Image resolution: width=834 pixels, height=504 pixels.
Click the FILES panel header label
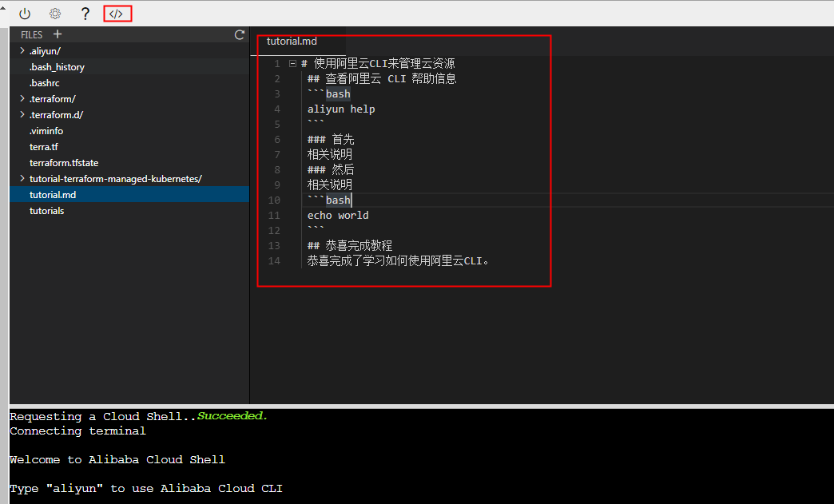pos(31,34)
